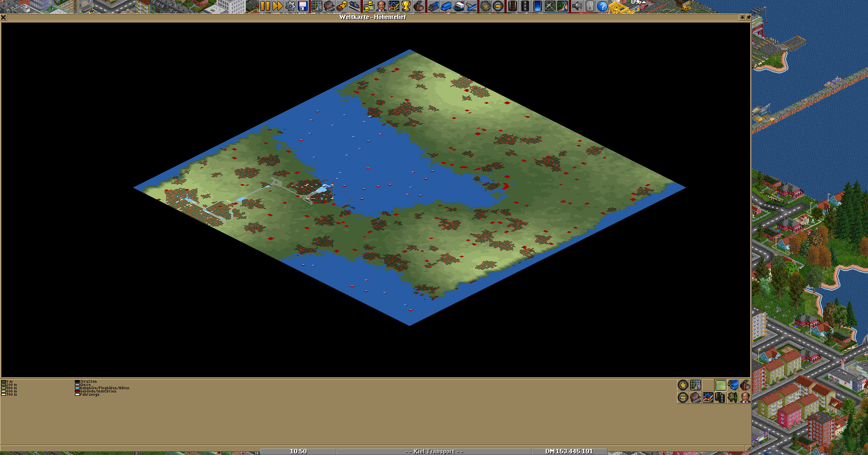Open the graphs menu in the toolbar
This screenshot has width=868, height=455.
(393, 6)
